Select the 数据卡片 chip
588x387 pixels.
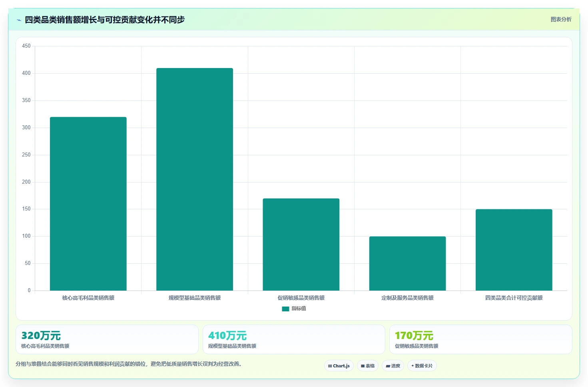coord(422,366)
